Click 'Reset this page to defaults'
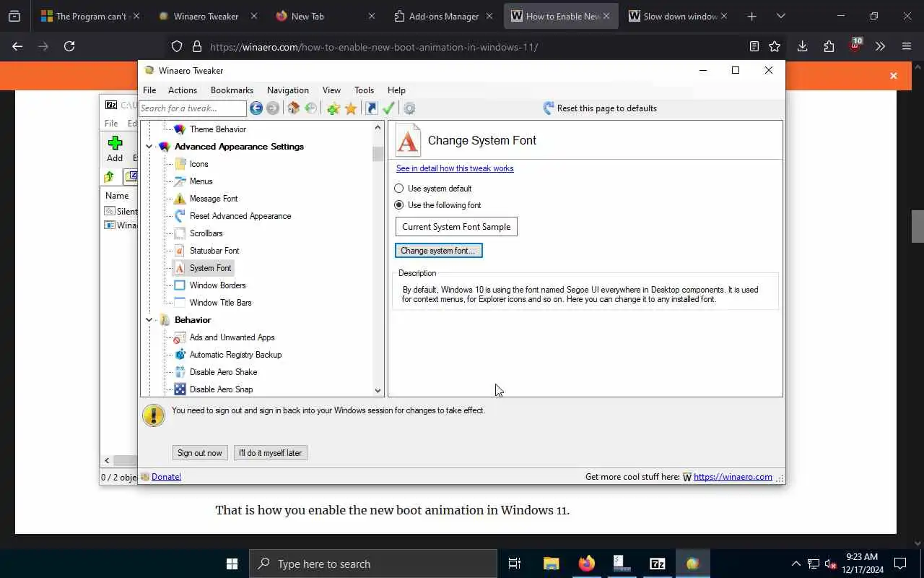 coord(599,108)
